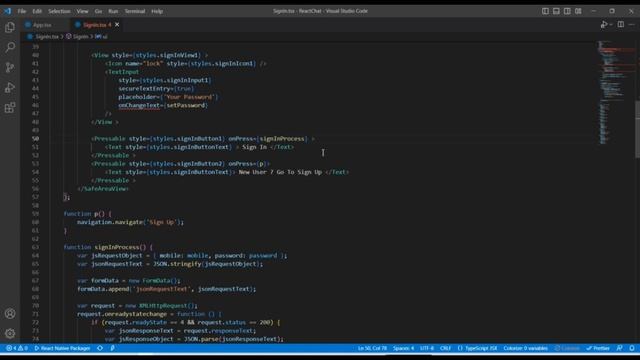The height and width of the screenshot is (360, 640).
Task: Open the Source Control view
Action: coord(10,67)
